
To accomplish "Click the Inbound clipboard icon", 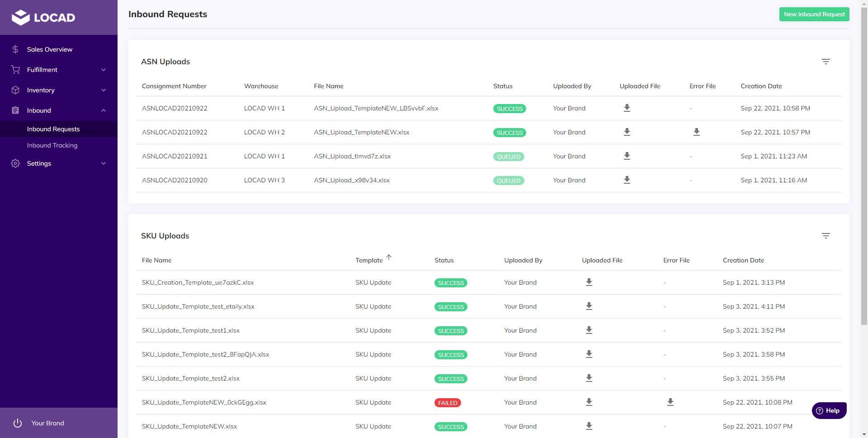I will [15, 110].
